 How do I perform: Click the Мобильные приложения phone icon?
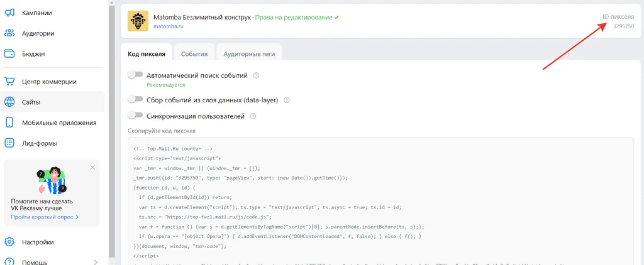point(9,122)
